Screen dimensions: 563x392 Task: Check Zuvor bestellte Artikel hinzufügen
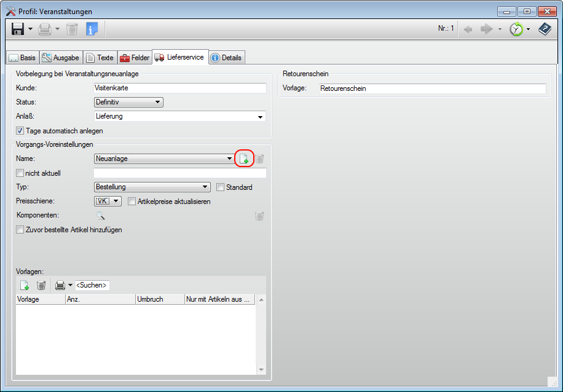tap(20, 230)
